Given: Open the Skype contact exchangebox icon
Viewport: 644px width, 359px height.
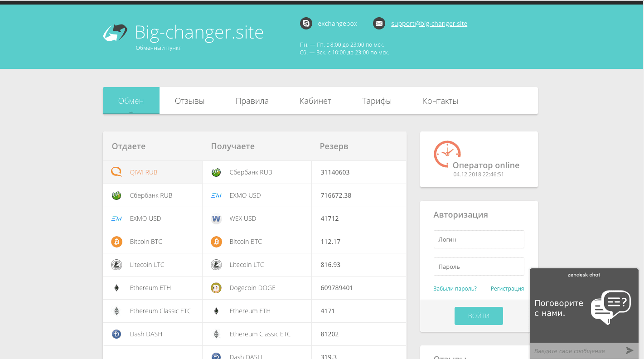Looking at the screenshot, I should [306, 23].
